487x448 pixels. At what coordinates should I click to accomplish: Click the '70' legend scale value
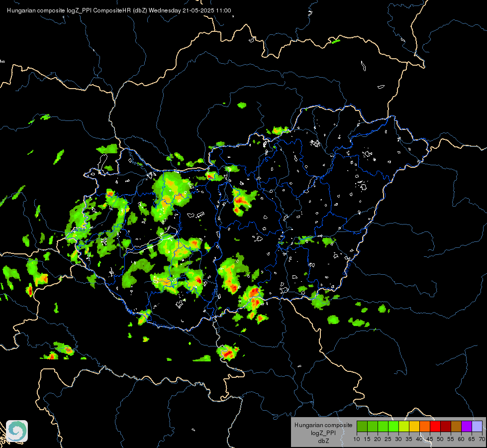pyautogui.click(x=482, y=440)
